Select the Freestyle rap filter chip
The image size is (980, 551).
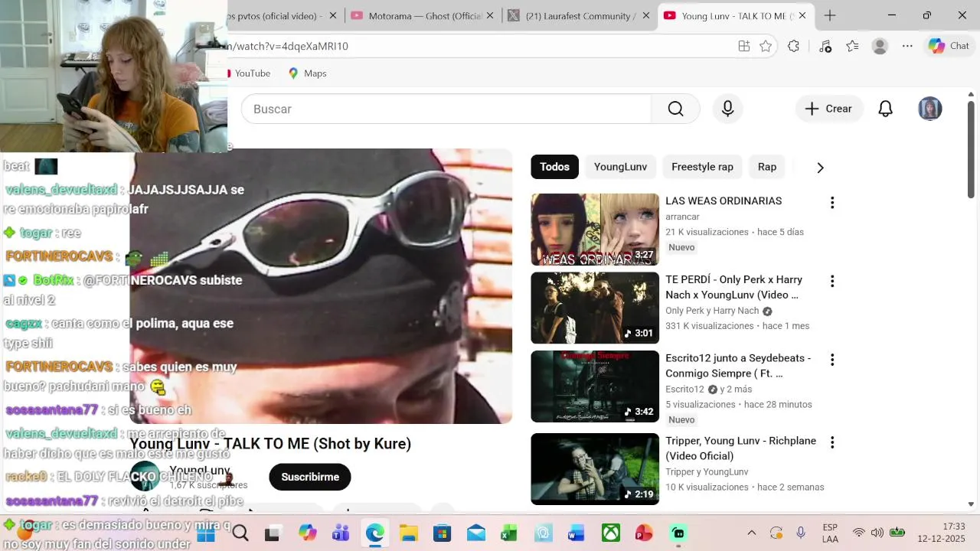[x=702, y=167]
